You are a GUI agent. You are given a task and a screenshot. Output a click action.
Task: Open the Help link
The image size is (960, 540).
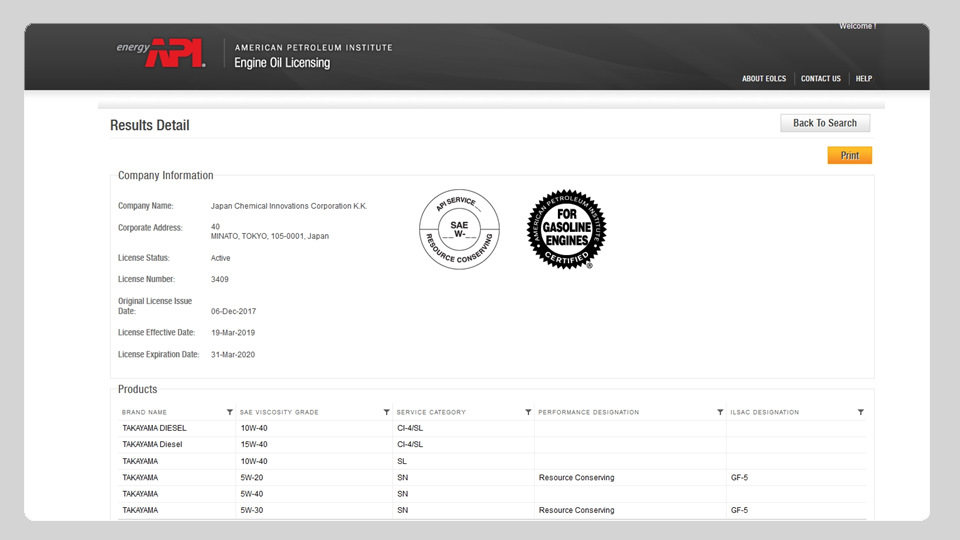point(863,78)
